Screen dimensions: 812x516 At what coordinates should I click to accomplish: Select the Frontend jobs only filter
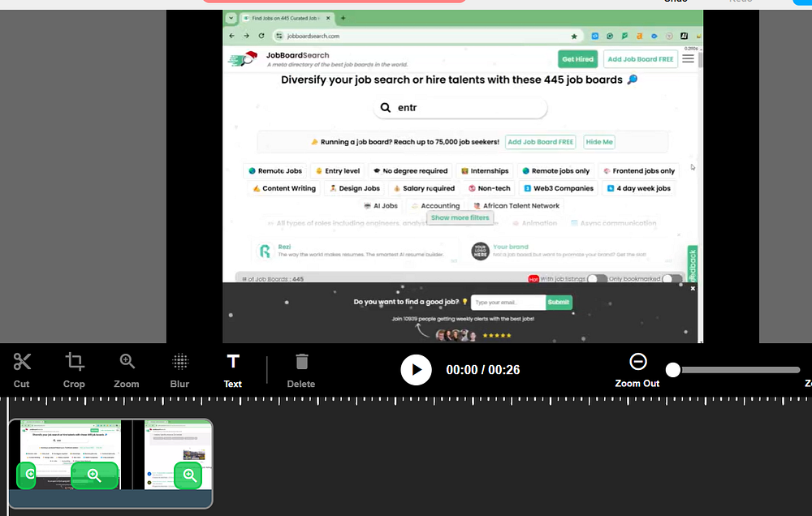click(x=639, y=171)
